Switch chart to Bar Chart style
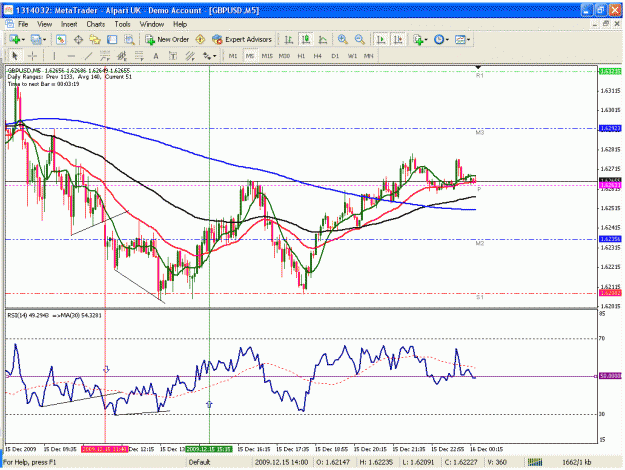625x470 pixels. [289, 39]
